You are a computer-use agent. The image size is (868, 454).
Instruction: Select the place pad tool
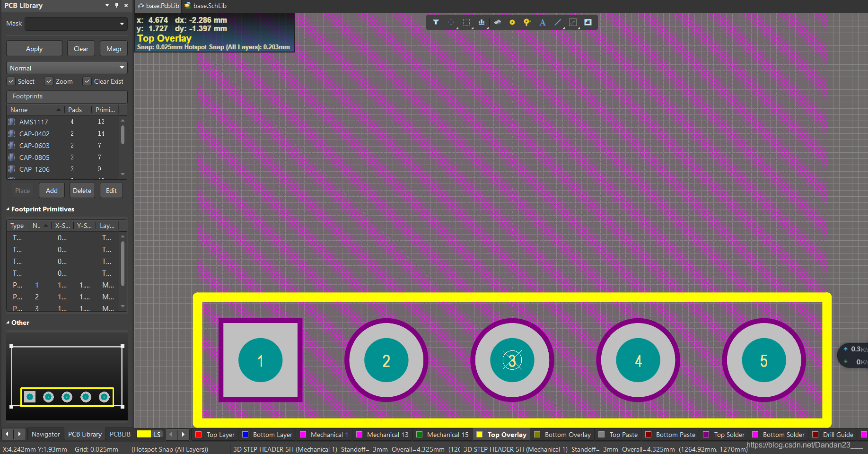point(512,22)
